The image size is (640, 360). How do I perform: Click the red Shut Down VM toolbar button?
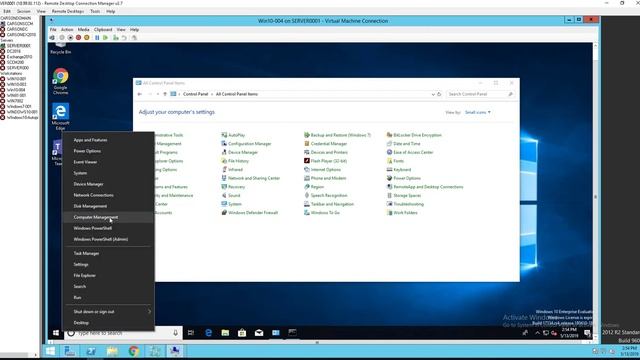coord(78,38)
